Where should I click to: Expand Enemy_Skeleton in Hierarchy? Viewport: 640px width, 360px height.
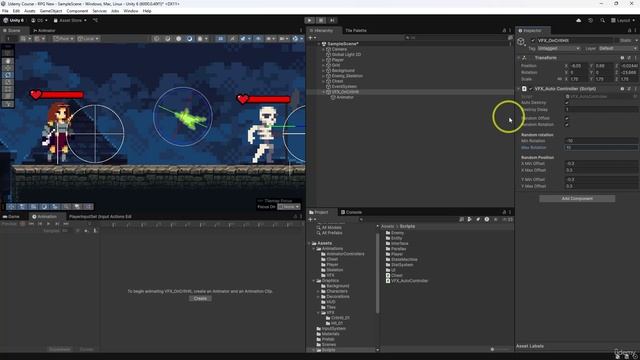(x=324, y=76)
